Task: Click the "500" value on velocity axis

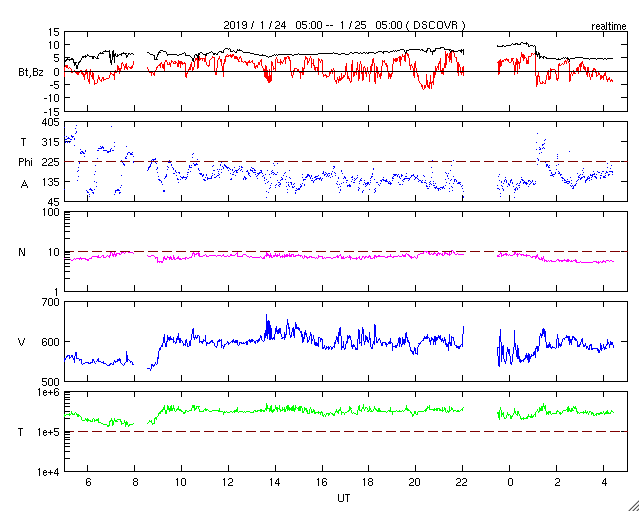Action: click(51, 382)
